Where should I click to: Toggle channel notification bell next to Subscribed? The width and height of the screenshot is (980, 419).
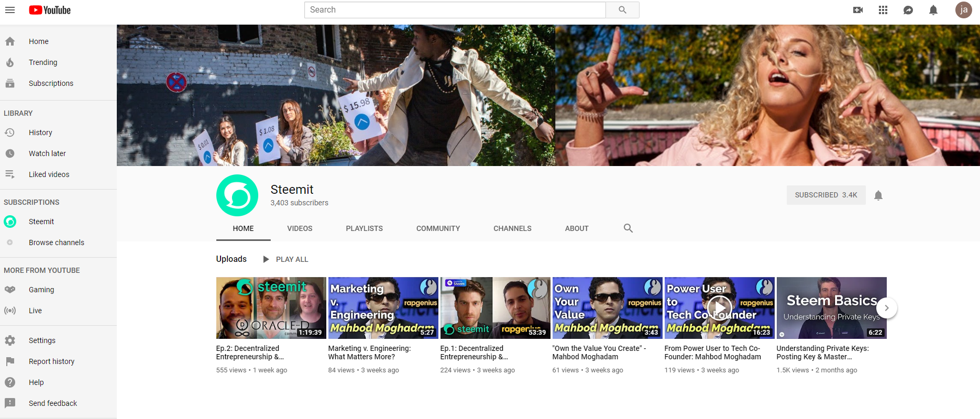point(878,195)
